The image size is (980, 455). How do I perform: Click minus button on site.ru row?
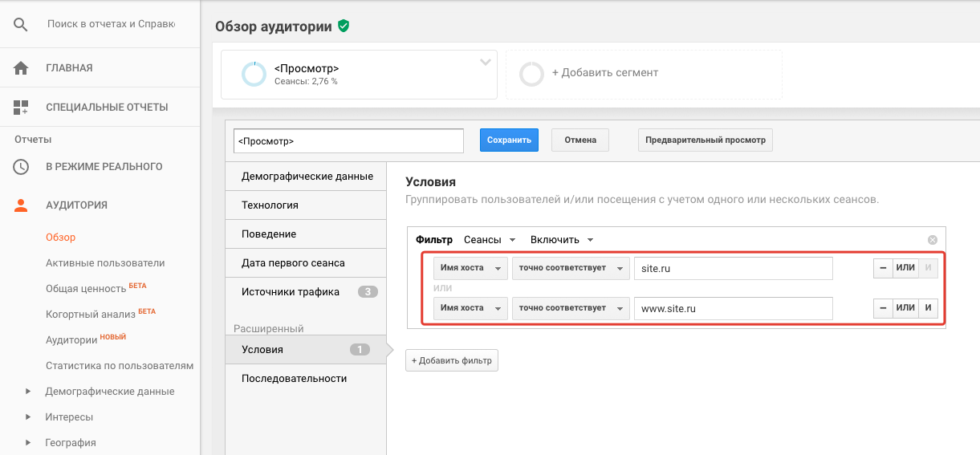(x=882, y=268)
